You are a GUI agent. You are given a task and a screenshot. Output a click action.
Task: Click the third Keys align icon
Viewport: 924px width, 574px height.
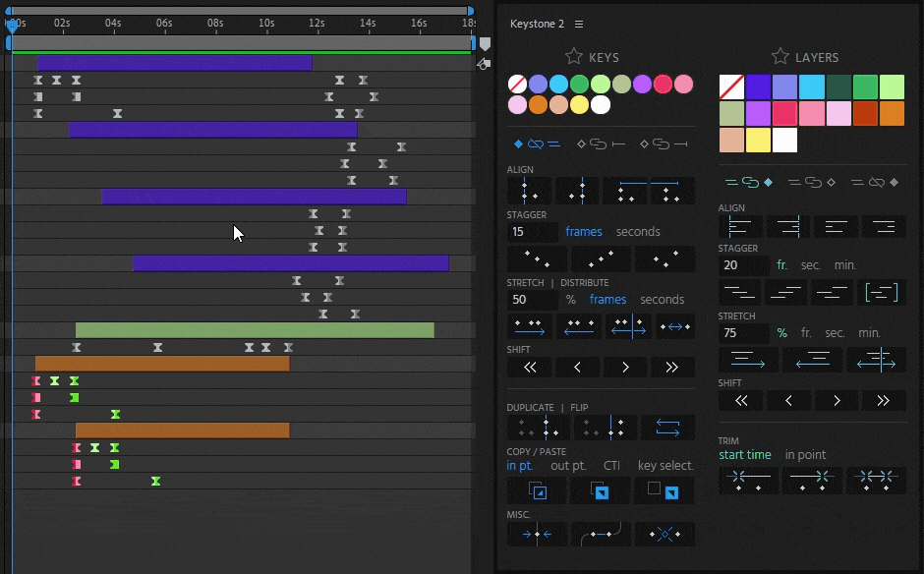coord(624,191)
